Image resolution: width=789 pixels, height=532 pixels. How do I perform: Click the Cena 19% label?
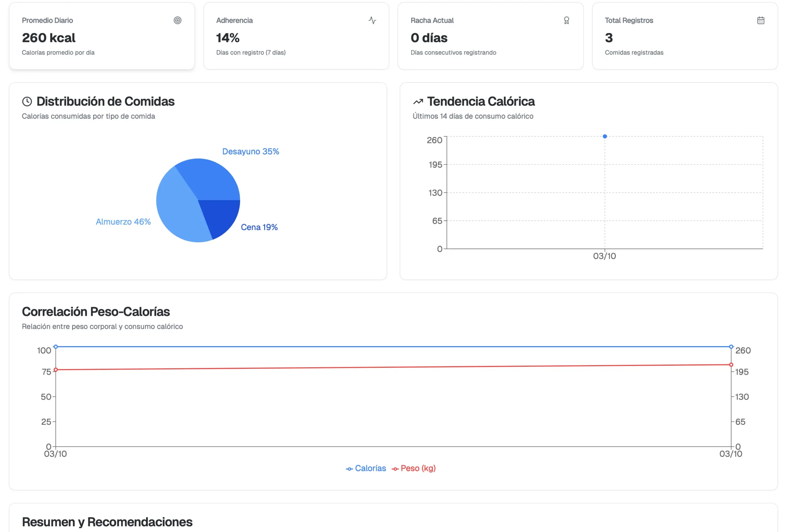(x=259, y=227)
